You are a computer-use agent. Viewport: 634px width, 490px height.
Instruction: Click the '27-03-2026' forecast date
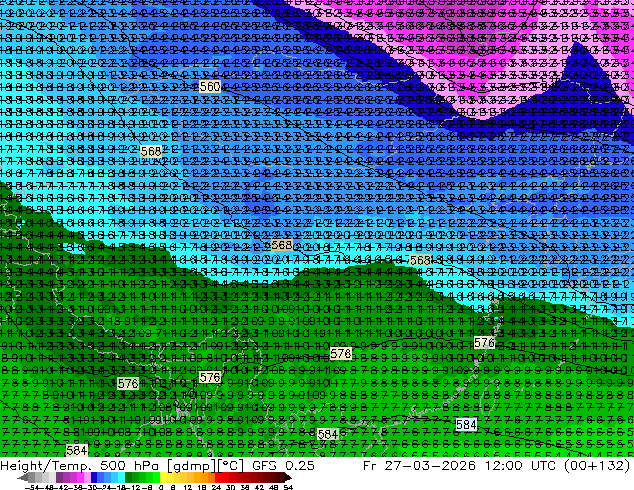(429, 466)
